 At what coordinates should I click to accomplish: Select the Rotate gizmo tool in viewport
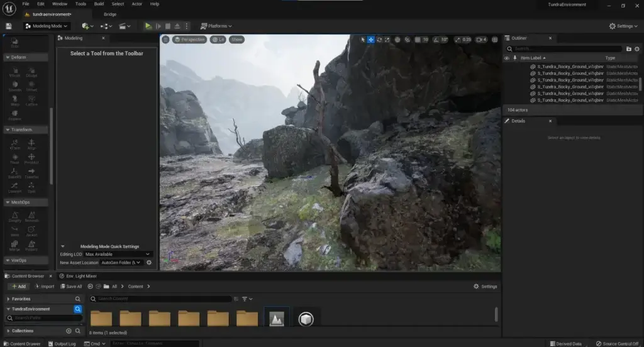pyautogui.click(x=379, y=40)
